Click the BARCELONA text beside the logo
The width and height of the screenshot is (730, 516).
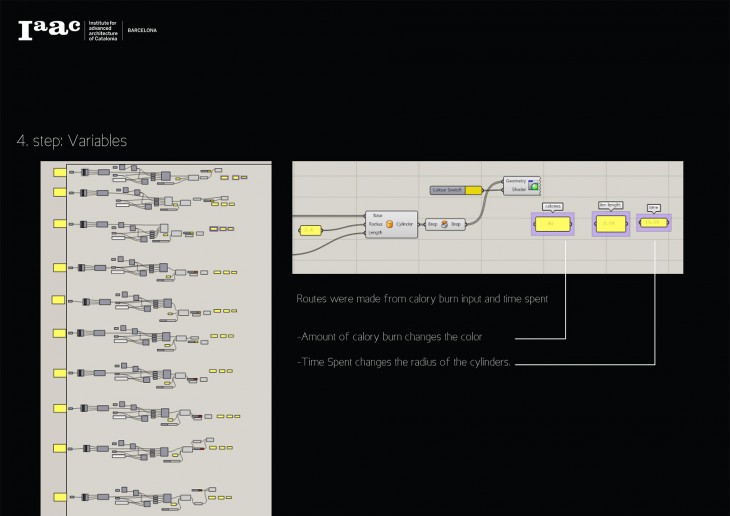click(x=142, y=31)
